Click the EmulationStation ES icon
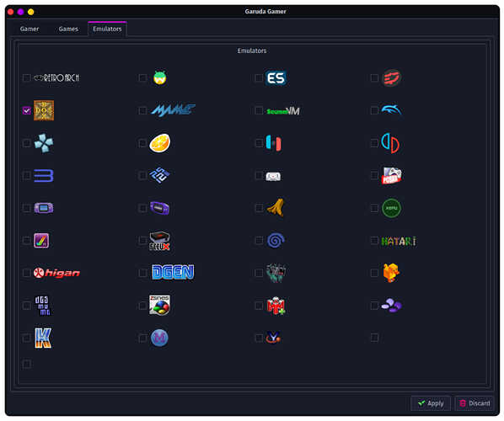This screenshot has width=504, height=421. 276,77
